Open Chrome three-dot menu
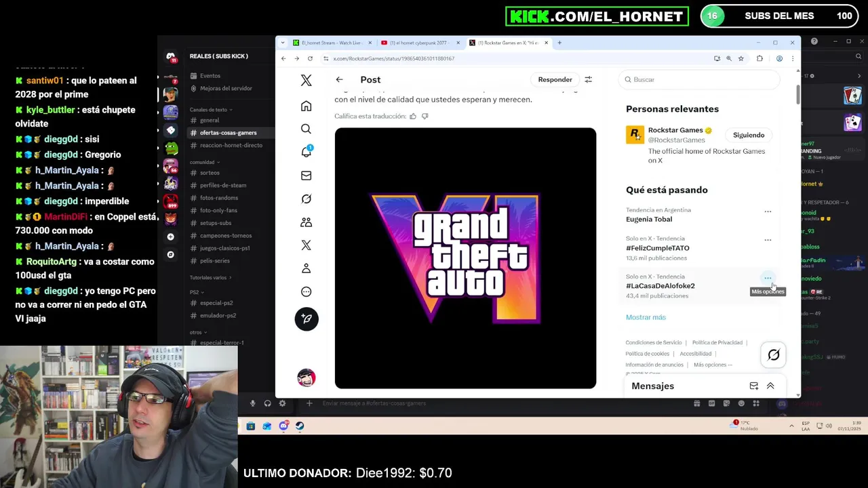The image size is (868, 488). (x=793, y=58)
